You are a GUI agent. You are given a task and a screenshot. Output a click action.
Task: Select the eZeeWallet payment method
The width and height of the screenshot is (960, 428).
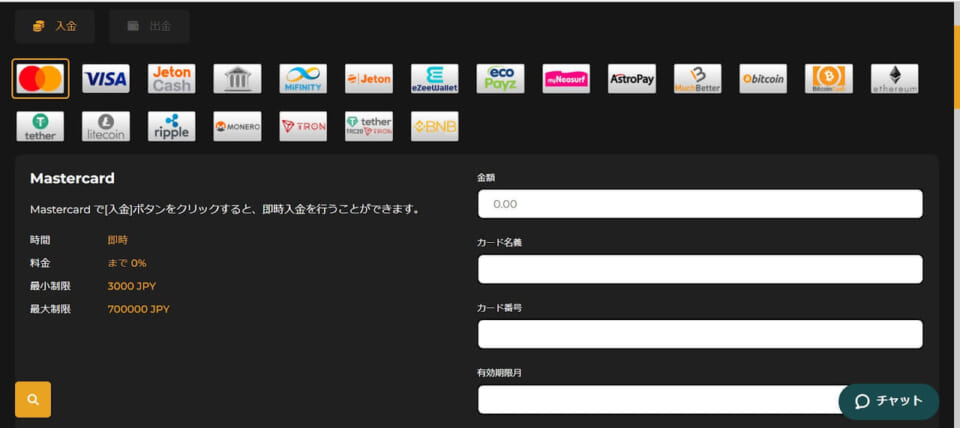click(435, 78)
